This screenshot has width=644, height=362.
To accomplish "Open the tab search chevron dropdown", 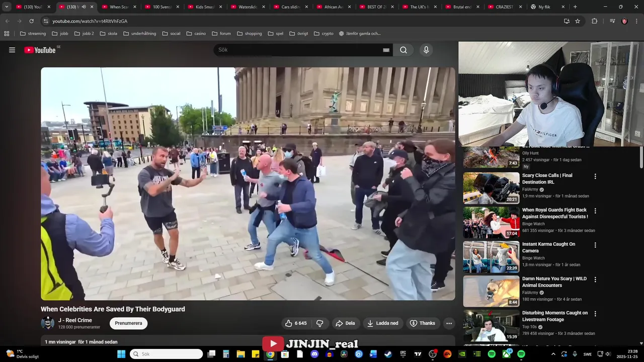I will pos(7,7).
